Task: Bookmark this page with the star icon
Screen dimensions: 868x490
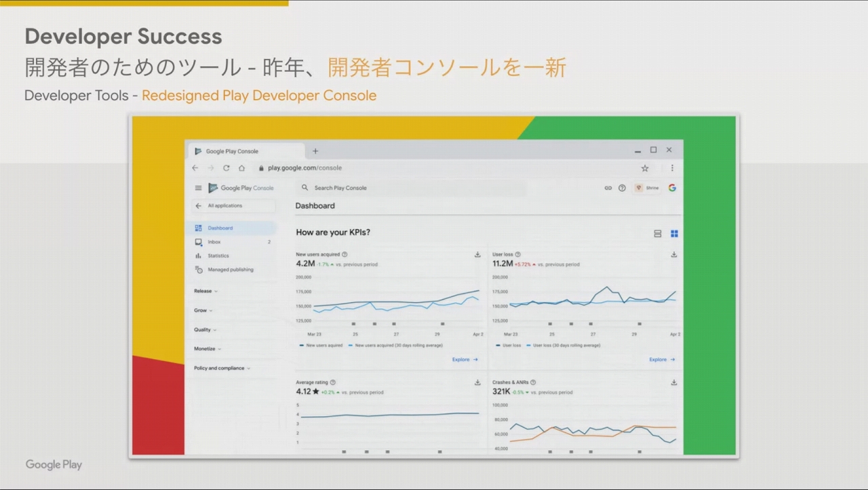Action: pyautogui.click(x=645, y=168)
